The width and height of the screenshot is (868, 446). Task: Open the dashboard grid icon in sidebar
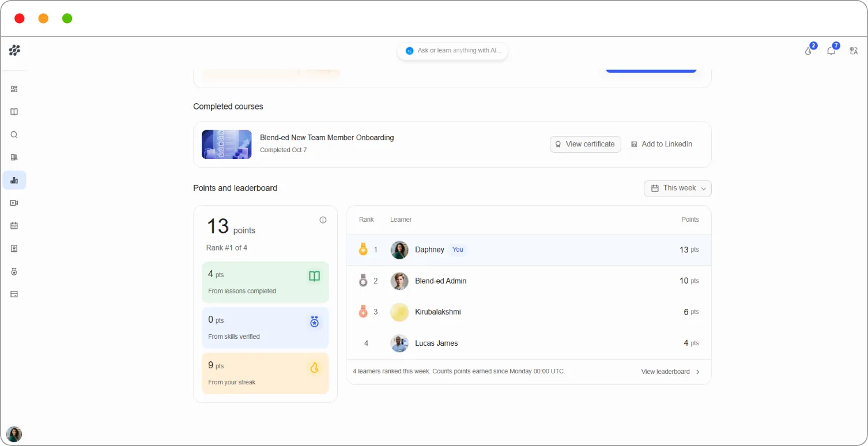(x=14, y=89)
